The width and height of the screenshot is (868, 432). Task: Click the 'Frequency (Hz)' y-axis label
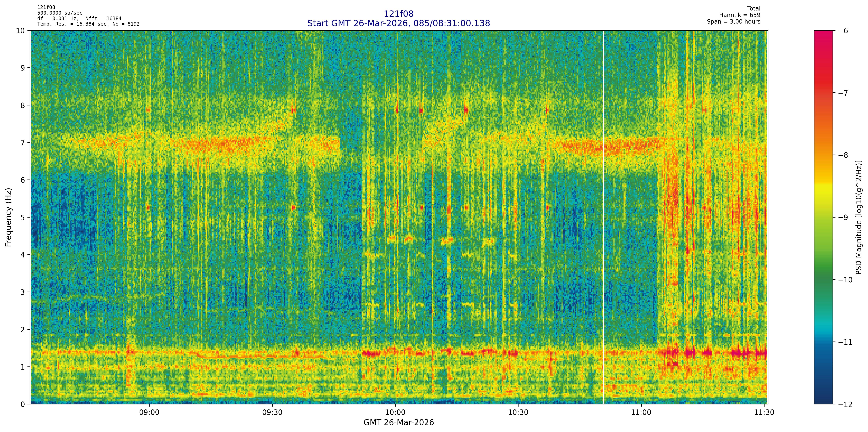(x=8, y=217)
